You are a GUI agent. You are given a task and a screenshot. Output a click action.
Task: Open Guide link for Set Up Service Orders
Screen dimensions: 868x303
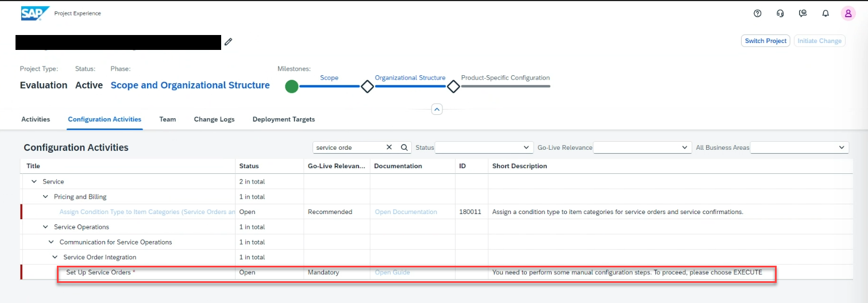coord(392,272)
